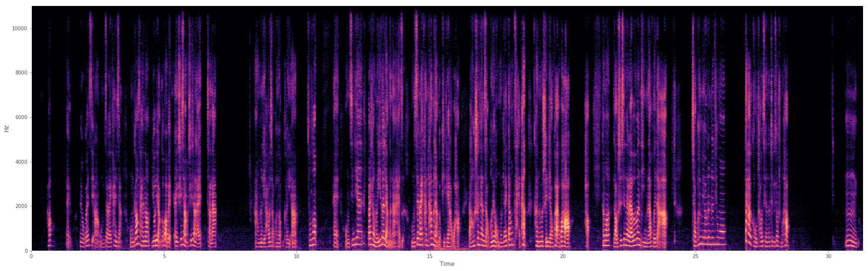Click the 30 tick label on the time axis
This screenshot has width=868, height=271.
828,256
